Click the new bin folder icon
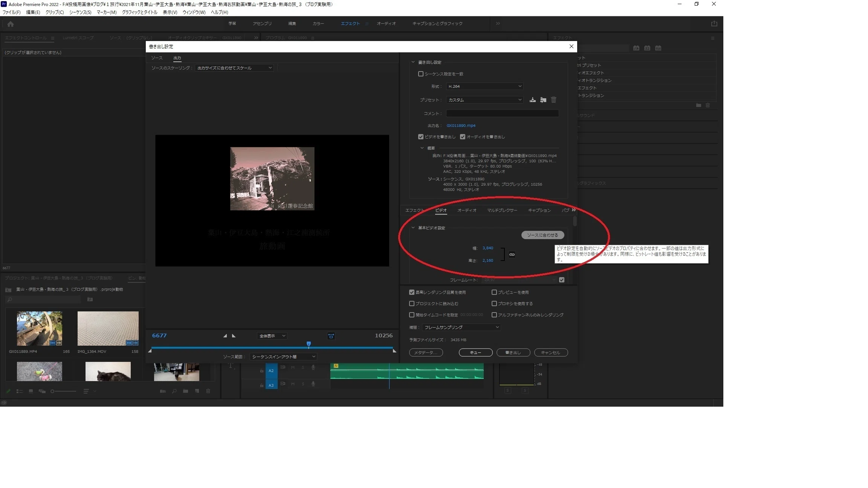This screenshot has width=868, height=488. click(185, 391)
